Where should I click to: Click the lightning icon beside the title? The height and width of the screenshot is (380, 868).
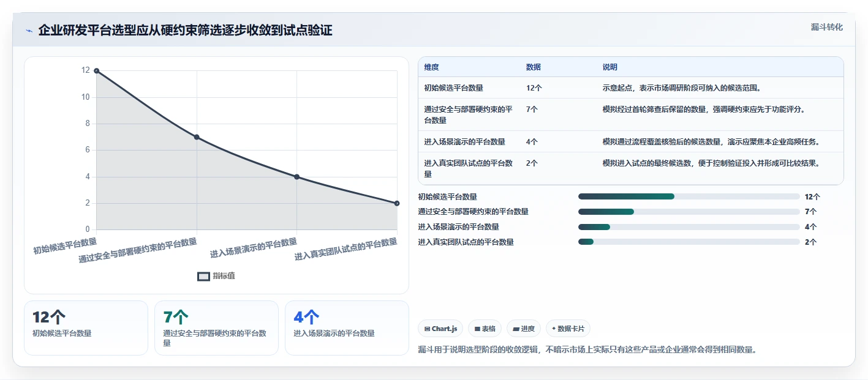pos(29,31)
